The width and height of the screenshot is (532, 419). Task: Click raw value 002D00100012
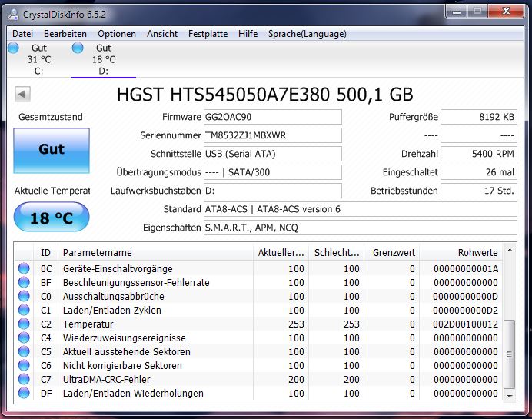(466, 324)
